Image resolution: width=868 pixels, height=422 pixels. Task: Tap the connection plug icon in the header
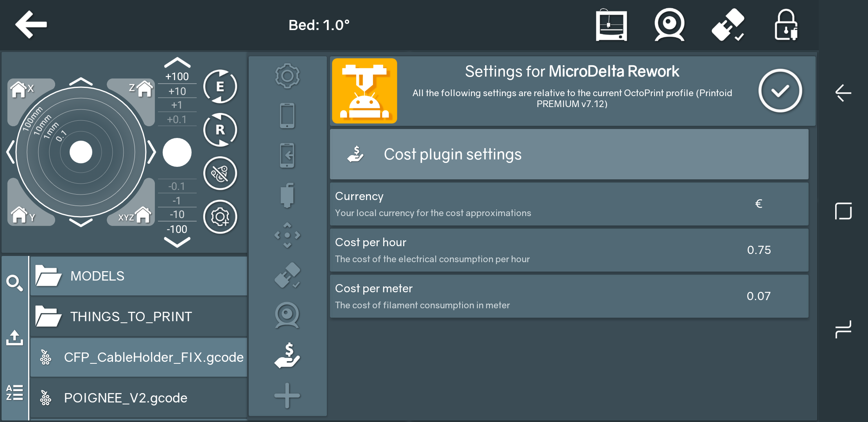(x=728, y=25)
